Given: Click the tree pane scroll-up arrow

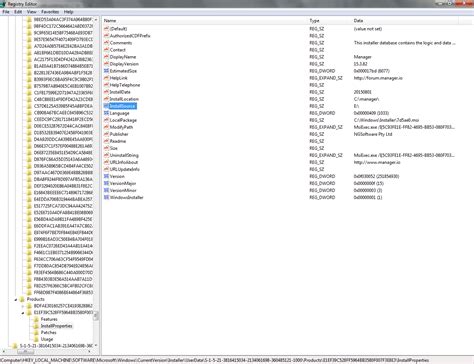Looking at the screenshot, I should click(x=96, y=20).
